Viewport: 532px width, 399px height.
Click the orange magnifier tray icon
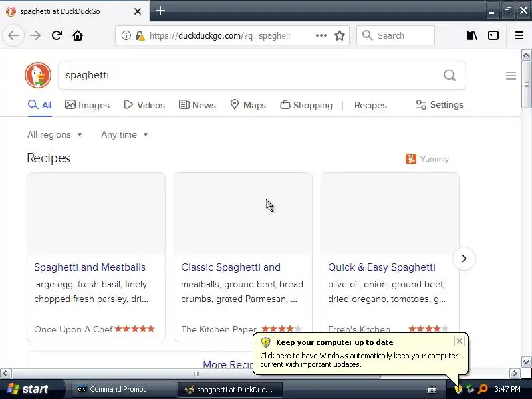click(x=483, y=389)
